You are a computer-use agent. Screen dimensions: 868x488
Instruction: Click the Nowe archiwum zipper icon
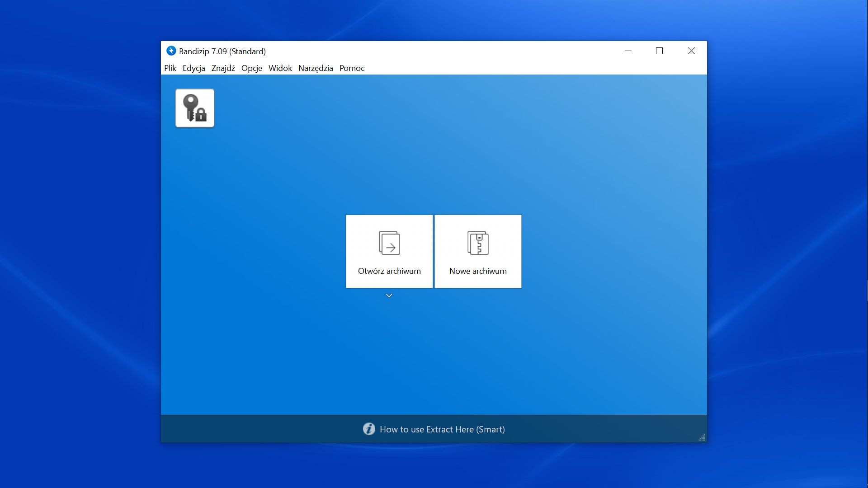(478, 243)
